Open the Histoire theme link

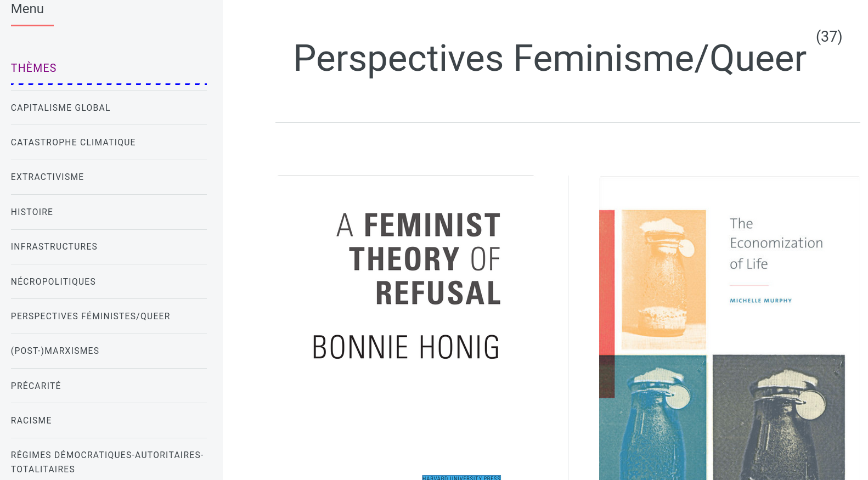32,212
